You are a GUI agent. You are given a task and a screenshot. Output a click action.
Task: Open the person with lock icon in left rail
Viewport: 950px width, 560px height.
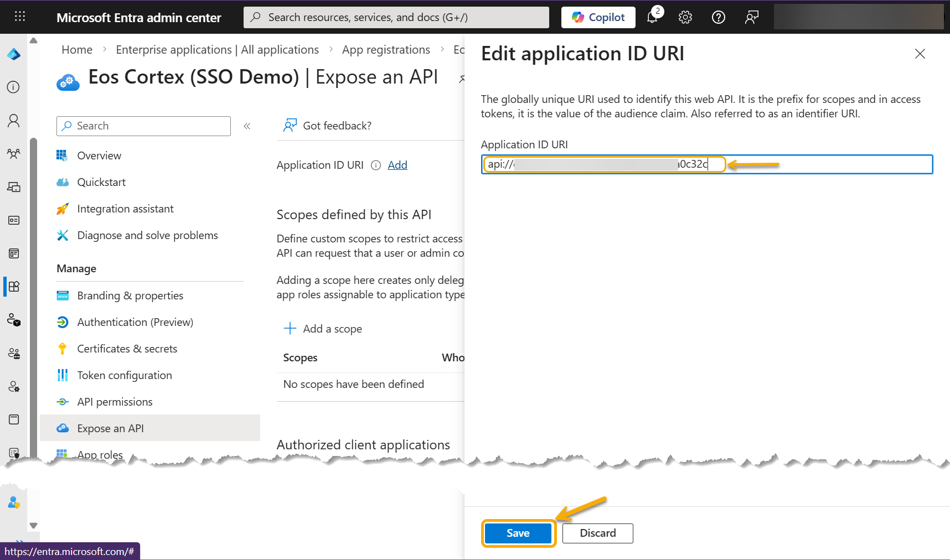(x=14, y=320)
